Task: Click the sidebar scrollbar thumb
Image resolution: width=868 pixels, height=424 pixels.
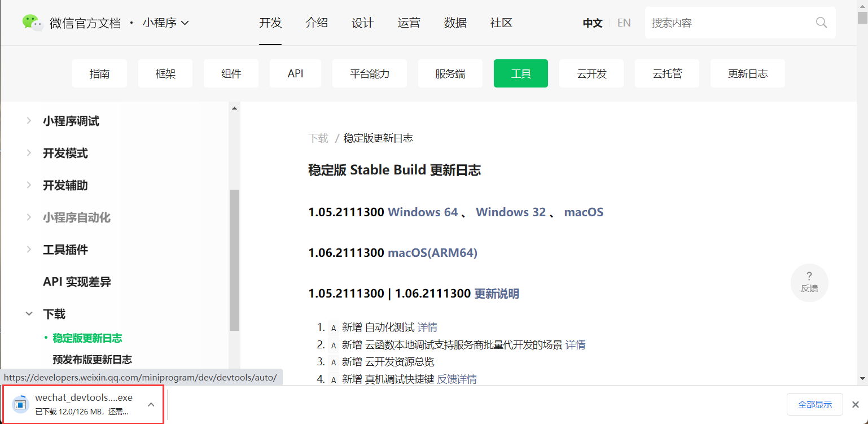Action: coord(234,260)
